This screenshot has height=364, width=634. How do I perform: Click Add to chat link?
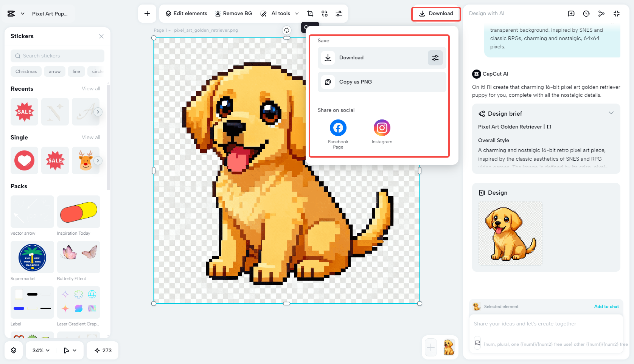pos(606,307)
